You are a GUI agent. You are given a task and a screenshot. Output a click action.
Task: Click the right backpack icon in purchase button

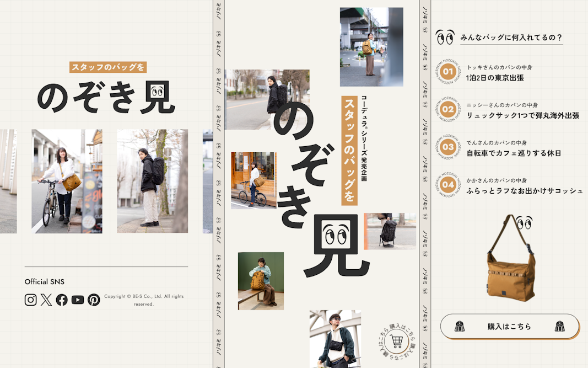(x=560, y=326)
